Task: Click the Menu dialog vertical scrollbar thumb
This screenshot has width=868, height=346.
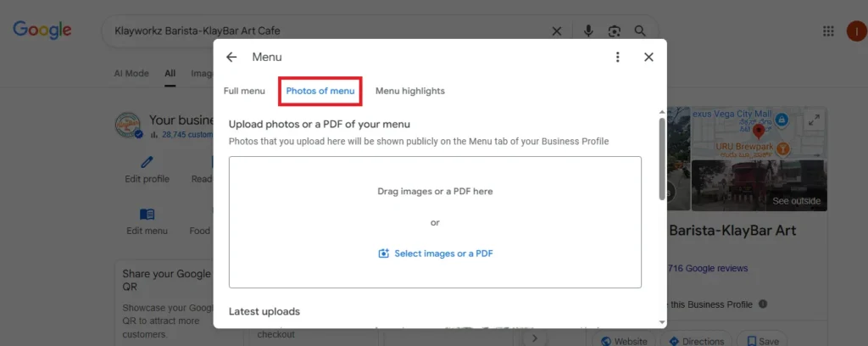Action: 662,159
